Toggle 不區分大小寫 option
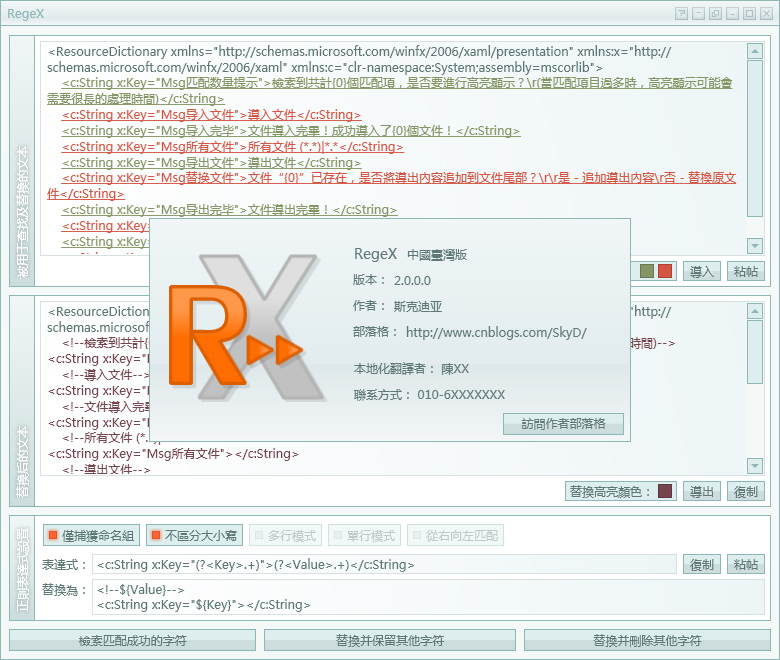The image size is (780, 660). pos(195,535)
